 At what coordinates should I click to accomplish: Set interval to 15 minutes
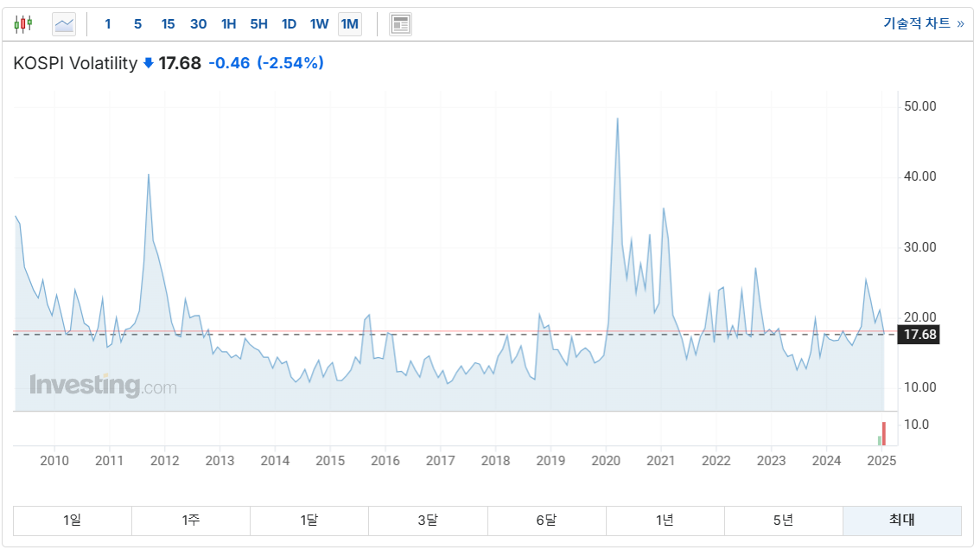pos(168,24)
